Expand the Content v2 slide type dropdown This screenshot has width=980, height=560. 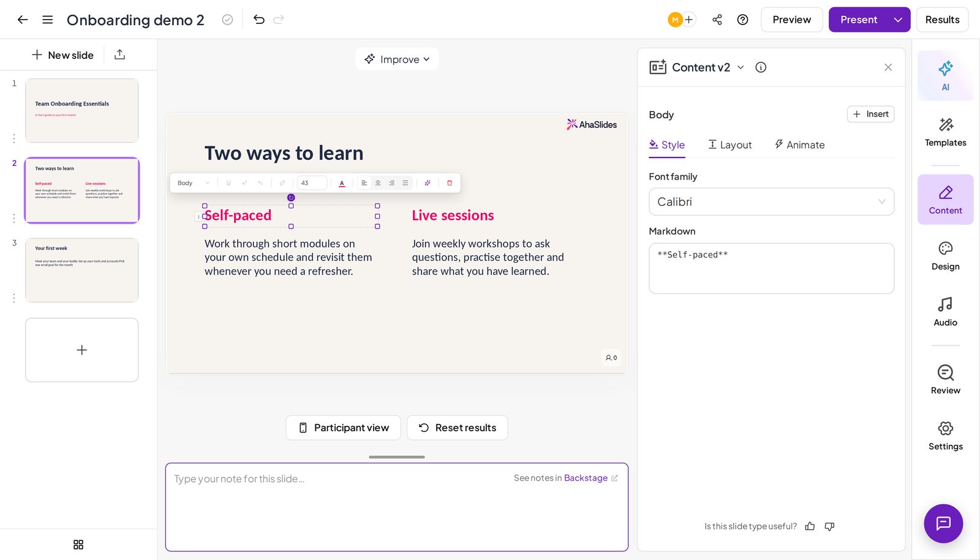741,67
